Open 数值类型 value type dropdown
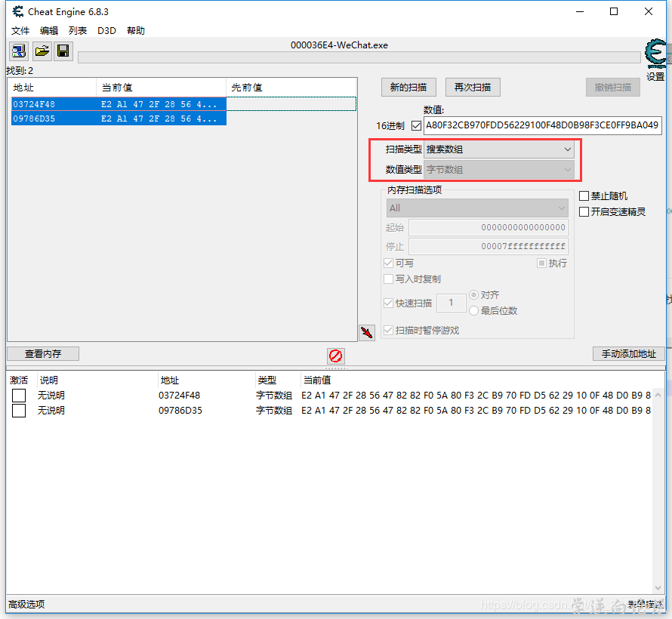Image resolution: width=672 pixels, height=619 pixels. (499, 170)
